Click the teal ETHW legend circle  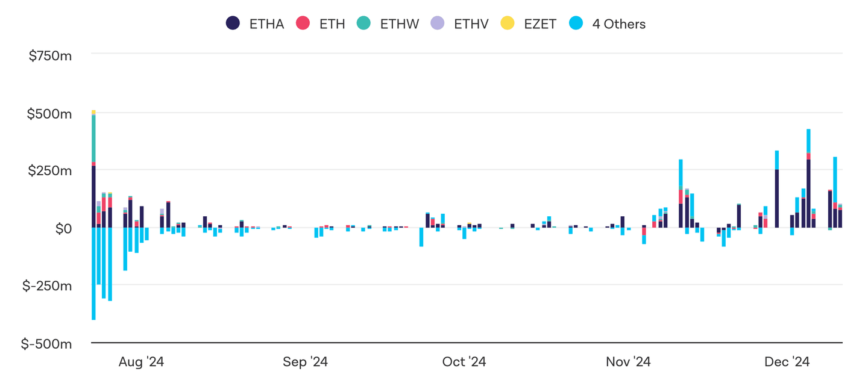tap(363, 24)
